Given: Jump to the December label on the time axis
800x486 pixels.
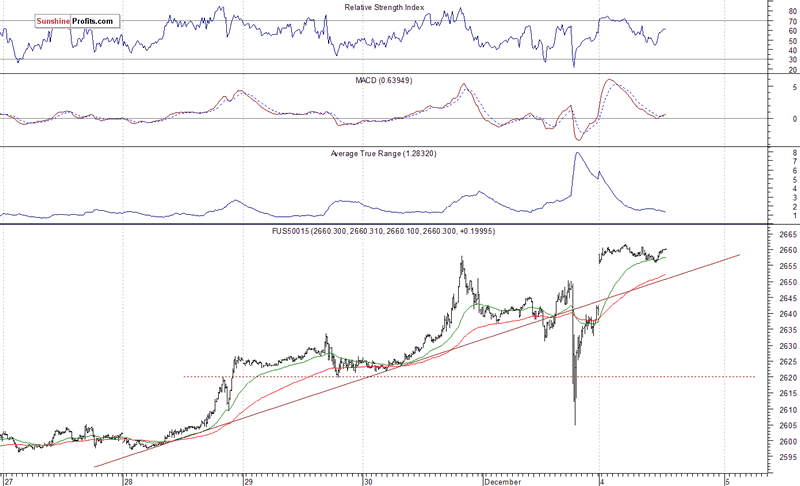Looking at the screenshot, I should [500, 480].
